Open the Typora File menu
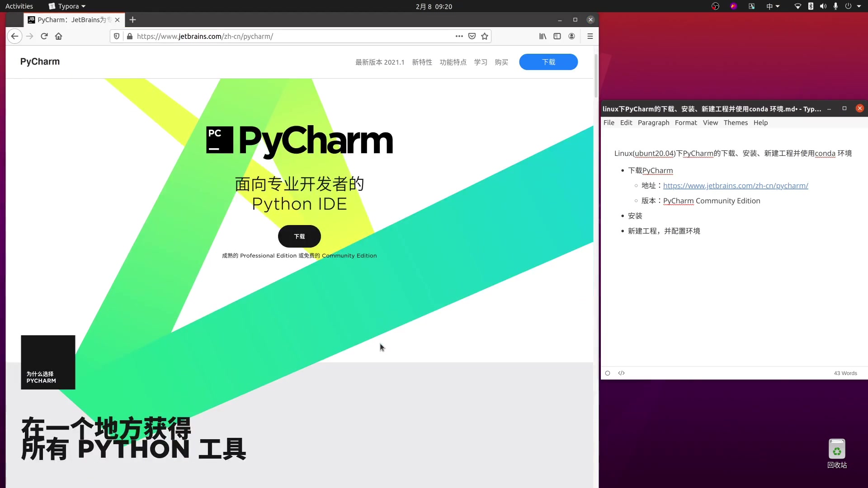The width and height of the screenshot is (868, 488). pyautogui.click(x=609, y=122)
